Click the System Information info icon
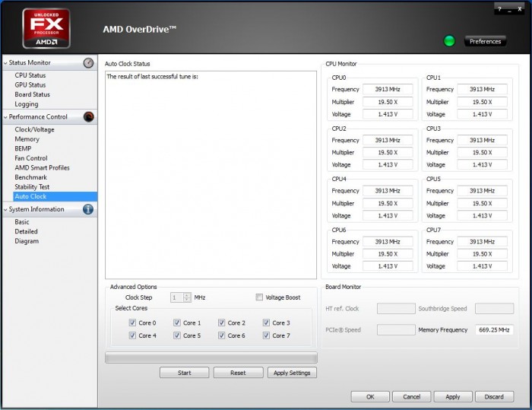The width and height of the screenshot is (532, 410). click(x=88, y=209)
